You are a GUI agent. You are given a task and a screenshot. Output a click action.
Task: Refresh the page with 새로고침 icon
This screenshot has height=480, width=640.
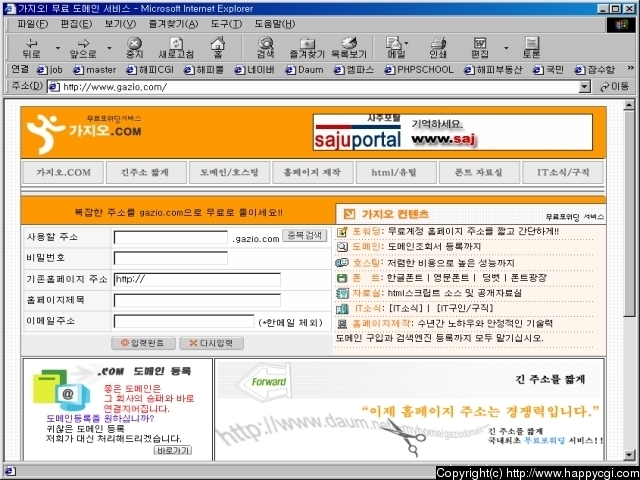pos(176,48)
